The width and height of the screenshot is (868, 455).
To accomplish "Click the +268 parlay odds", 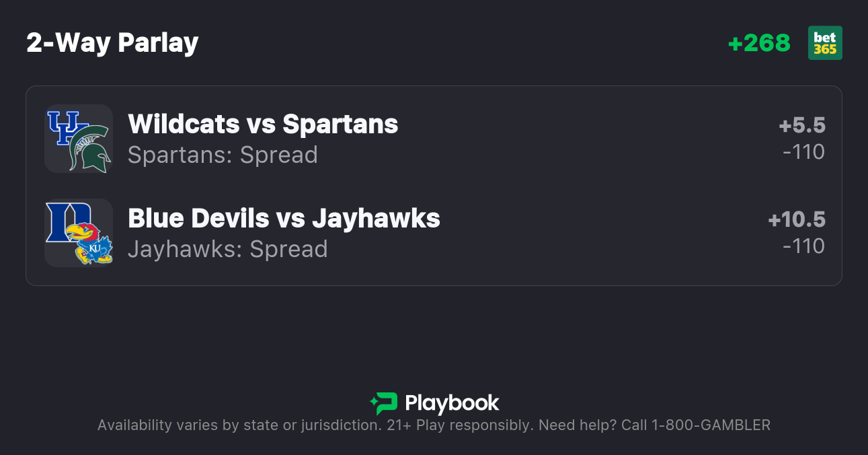I will coord(759,43).
